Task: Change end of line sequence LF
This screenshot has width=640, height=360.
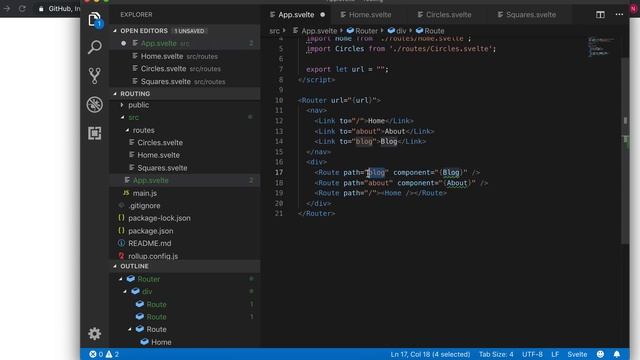Action: click(x=555, y=354)
